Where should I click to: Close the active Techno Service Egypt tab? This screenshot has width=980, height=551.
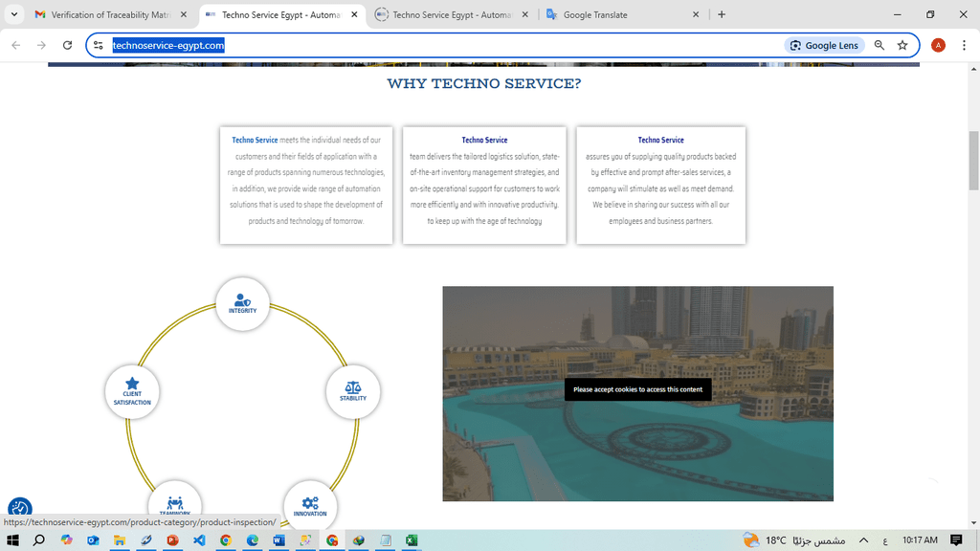354,14
